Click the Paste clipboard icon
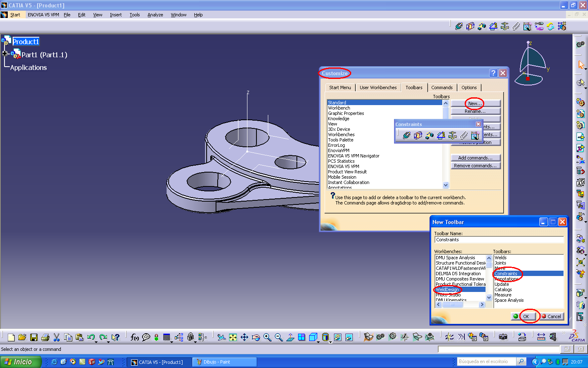Image resolution: width=588 pixels, height=368 pixels. 79,337
